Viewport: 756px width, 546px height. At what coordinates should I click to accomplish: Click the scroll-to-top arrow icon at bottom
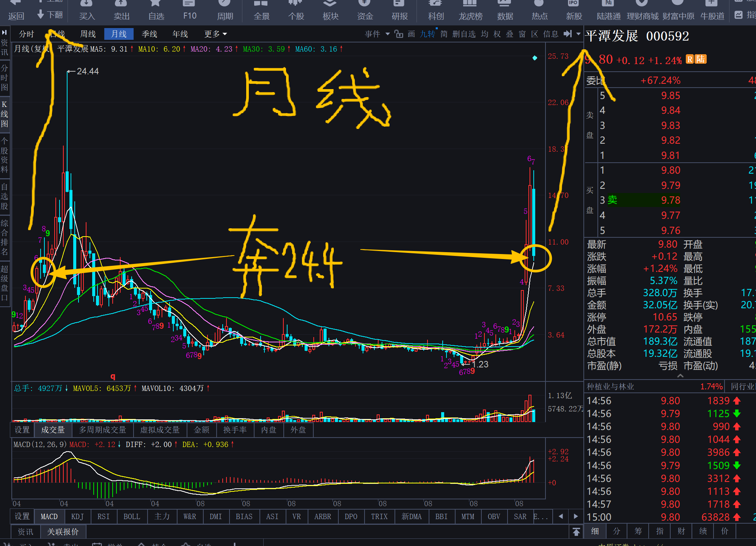(x=576, y=532)
